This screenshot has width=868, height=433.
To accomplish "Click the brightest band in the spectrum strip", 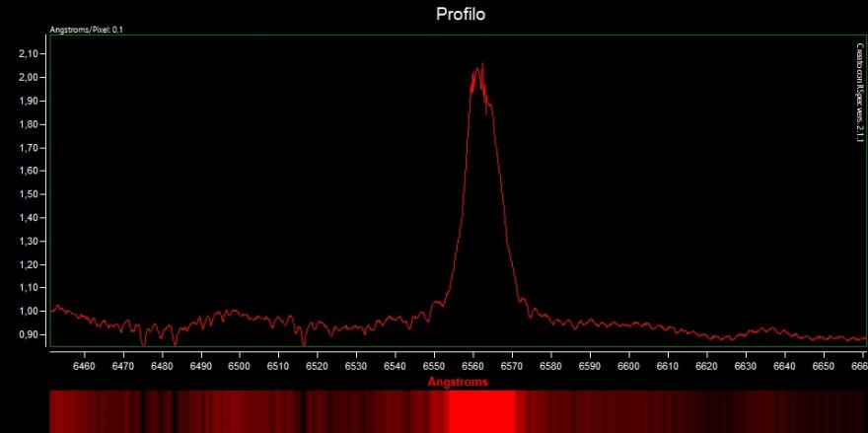I will coord(481,410).
